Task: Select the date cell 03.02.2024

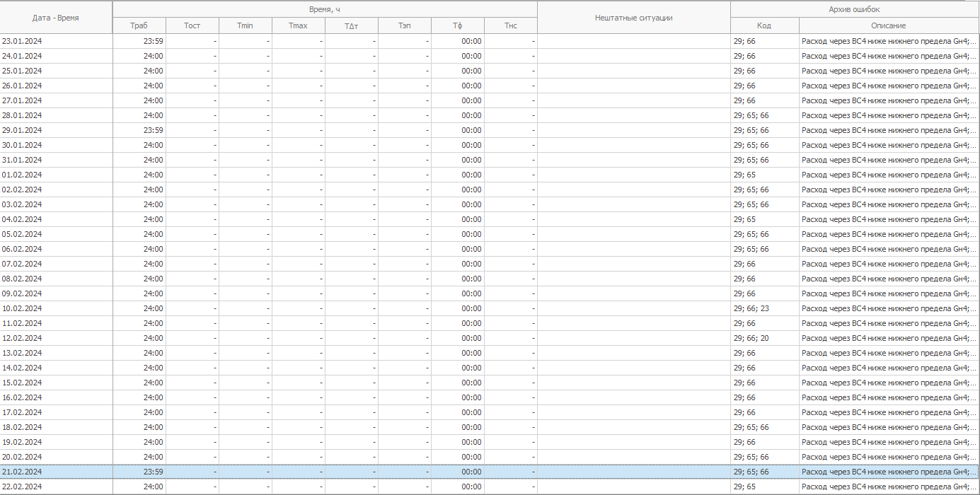Action: point(56,204)
